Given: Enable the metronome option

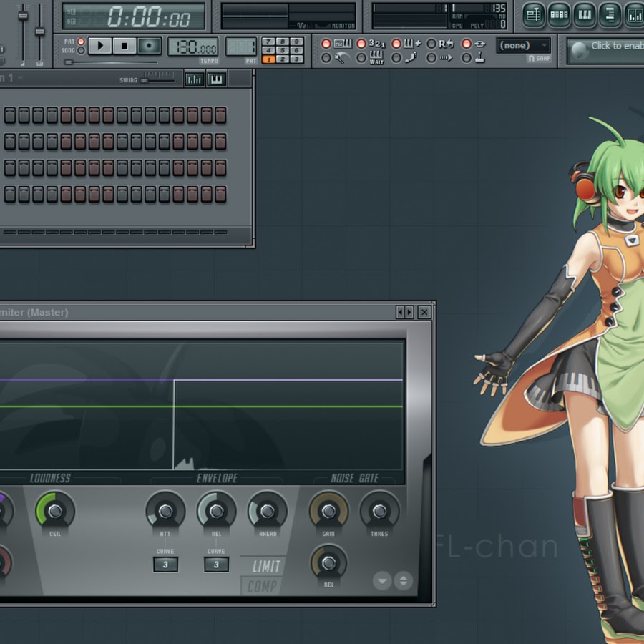Looking at the screenshot, I should [326, 58].
